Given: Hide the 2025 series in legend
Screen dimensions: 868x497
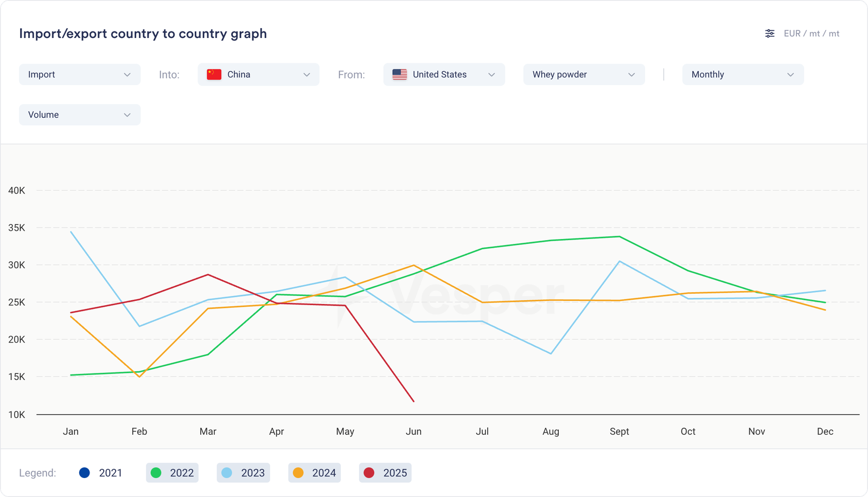Looking at the screenshot, I should point(385,473).
